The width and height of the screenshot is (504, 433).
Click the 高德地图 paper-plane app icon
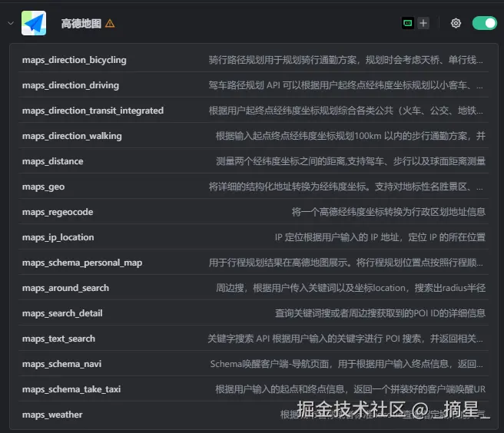coord(34,23)
